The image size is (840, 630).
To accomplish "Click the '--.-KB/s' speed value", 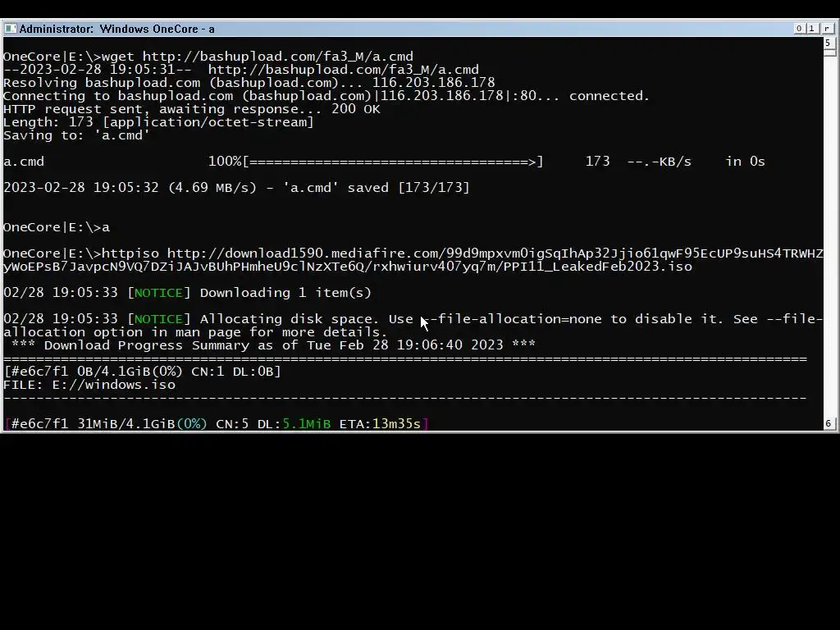I will 659,162.
